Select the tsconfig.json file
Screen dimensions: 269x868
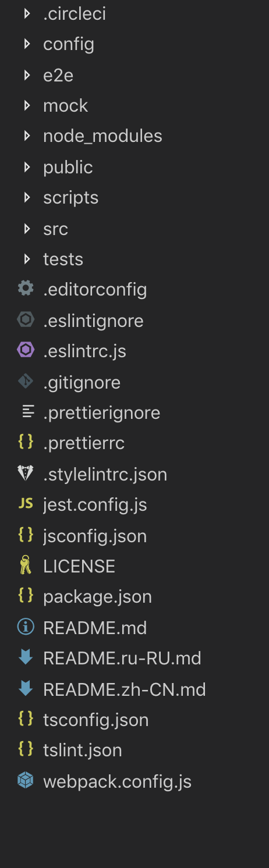tap(96, 720)
